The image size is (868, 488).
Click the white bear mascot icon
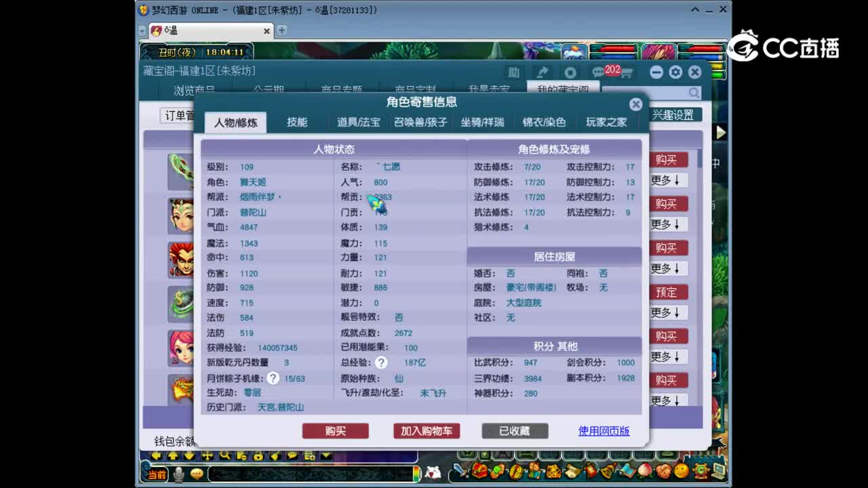point(434,474)
